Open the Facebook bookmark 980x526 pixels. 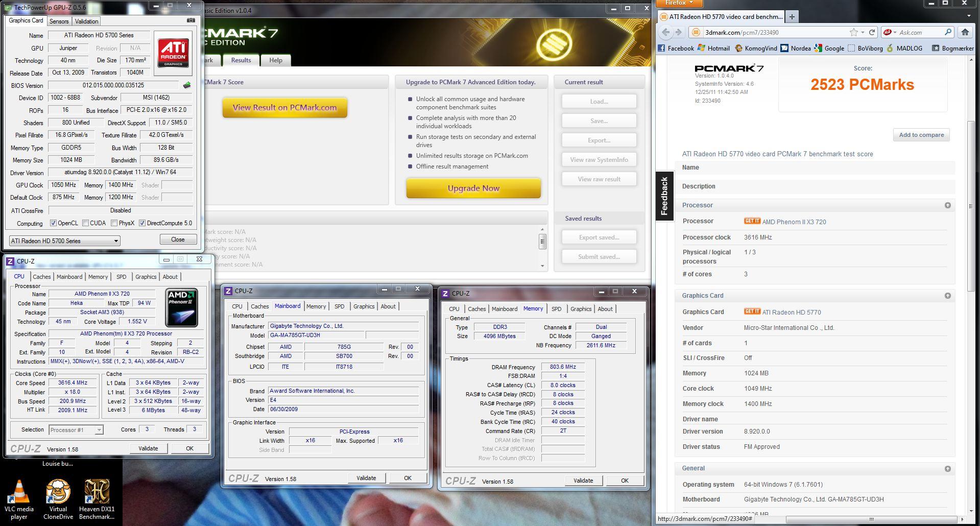coord(676,48)
